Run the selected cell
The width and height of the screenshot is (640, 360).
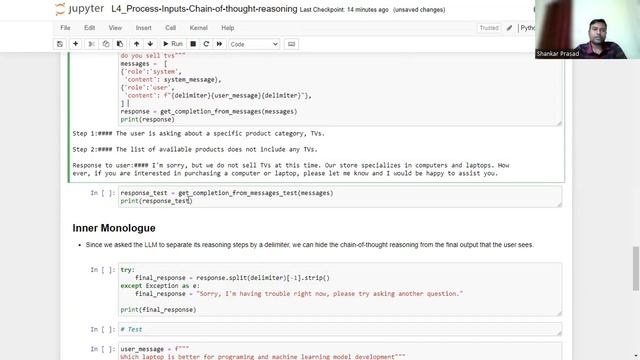(173, 44)
